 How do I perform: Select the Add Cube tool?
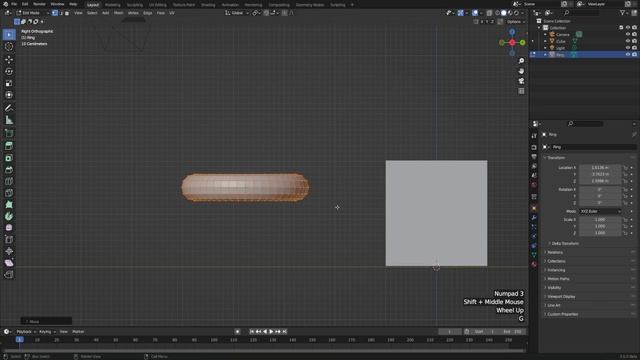(x=9, y=133)
